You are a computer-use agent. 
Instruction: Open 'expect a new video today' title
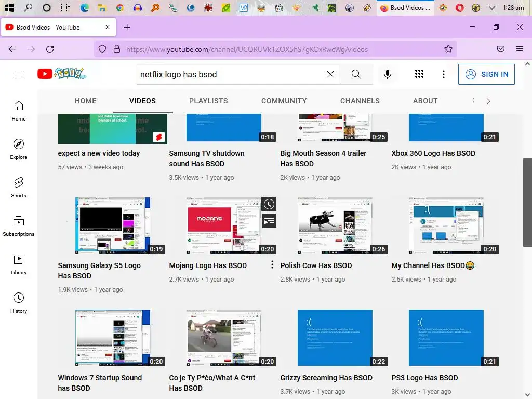tap(99, 153)
